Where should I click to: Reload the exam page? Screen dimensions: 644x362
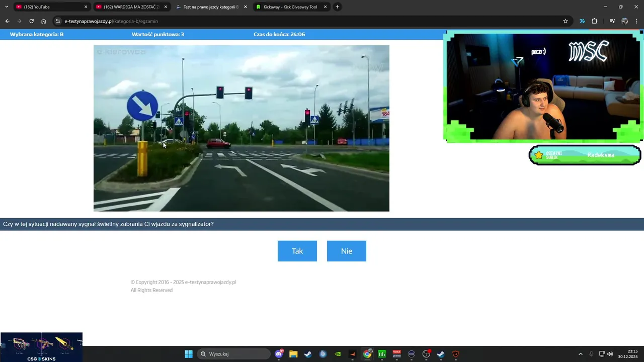(31, 21)
